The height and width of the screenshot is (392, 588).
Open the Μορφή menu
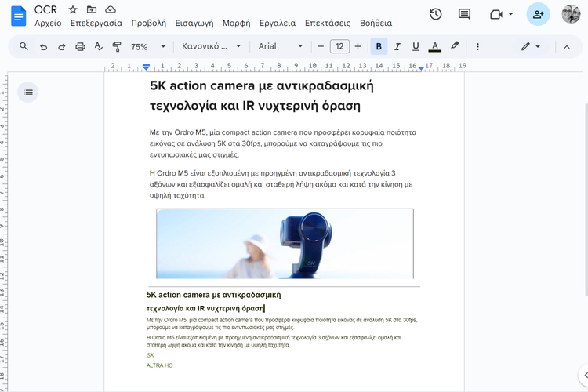coord(236,24)
